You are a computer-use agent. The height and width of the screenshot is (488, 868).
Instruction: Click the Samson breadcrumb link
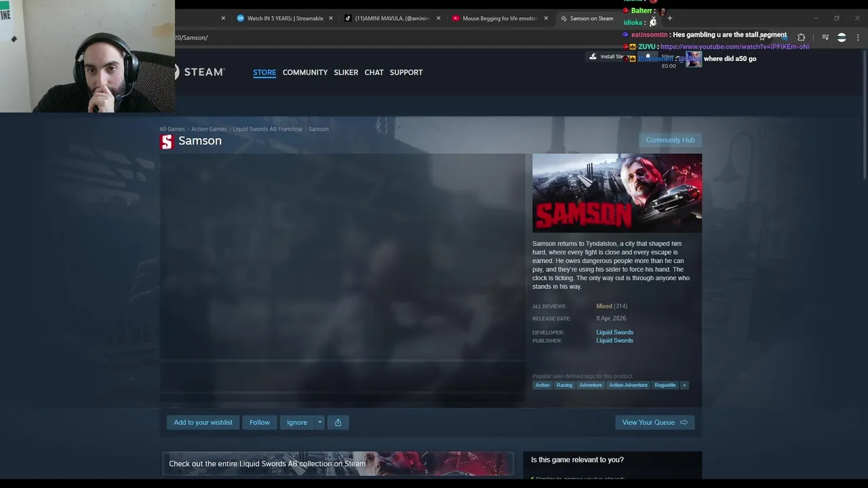click(x=319, y=129)
